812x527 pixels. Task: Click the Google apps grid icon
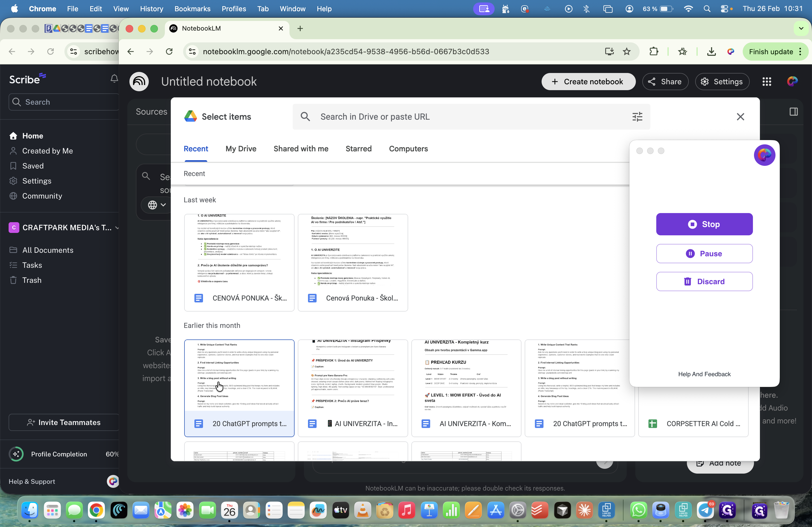pos(767,82)
